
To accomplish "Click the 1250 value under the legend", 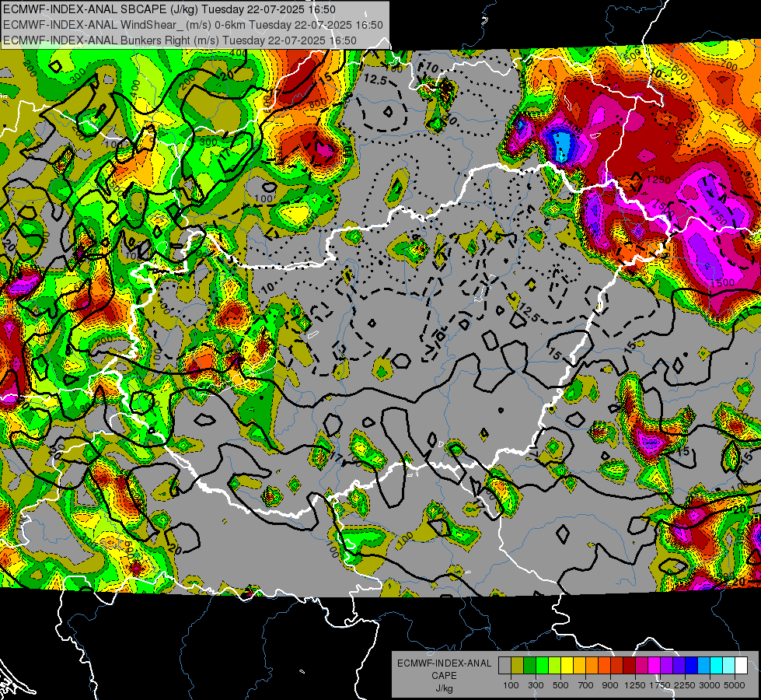I will [x=635, y=685].
